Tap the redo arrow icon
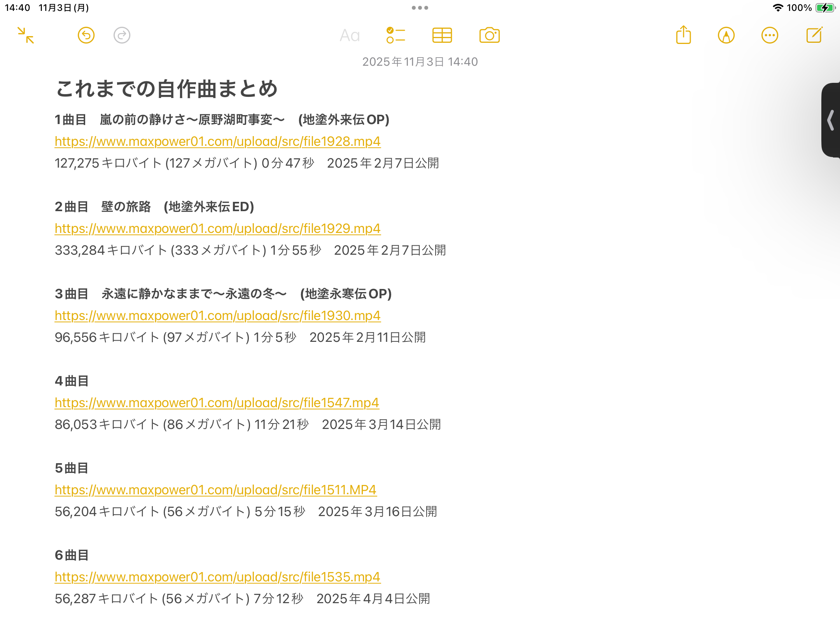The width and height of the screenshot is (840, 630). [122, 35]
